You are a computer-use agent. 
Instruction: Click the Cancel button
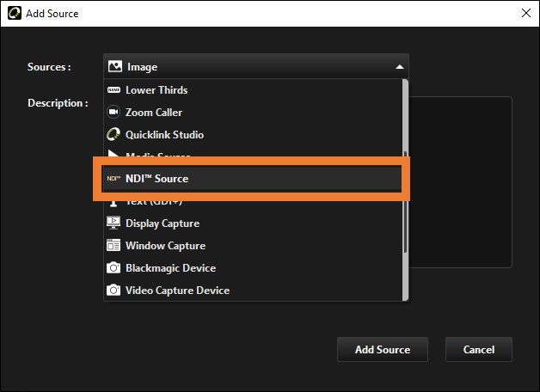[x=479, y=349]
